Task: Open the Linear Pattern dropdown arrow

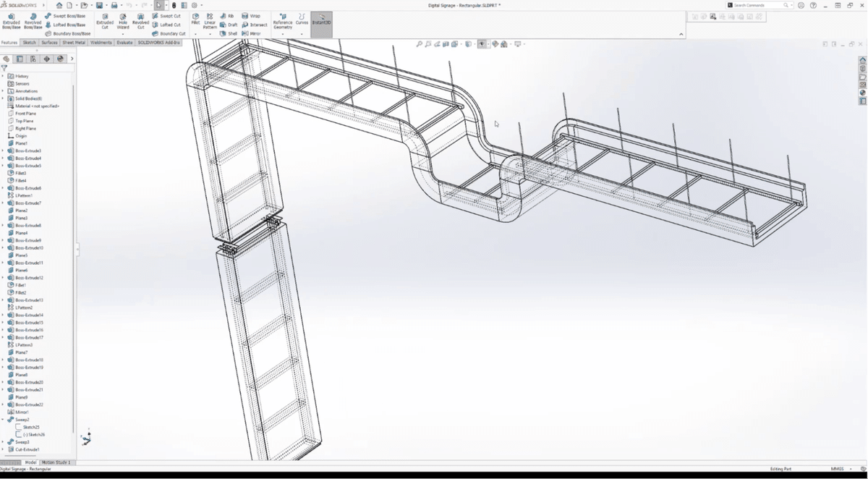Action: [210, 33]
